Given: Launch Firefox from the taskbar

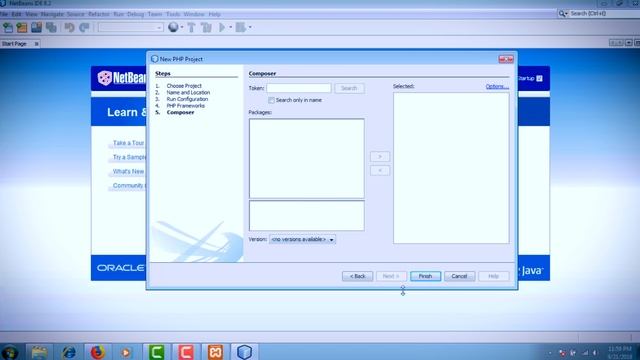Looking at the screenshot, I should pyautogui.click(x=98, y=352).
